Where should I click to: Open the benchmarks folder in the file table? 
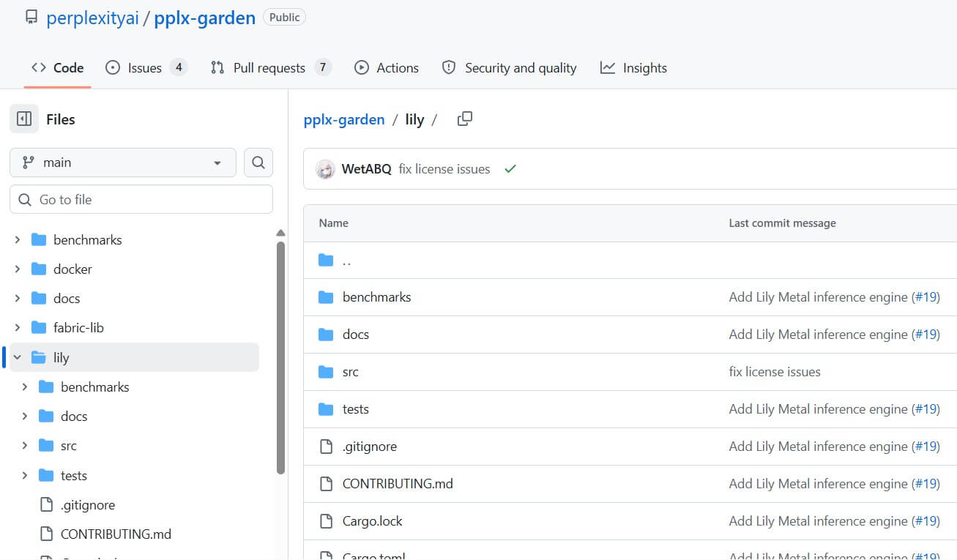pos(377,297)
